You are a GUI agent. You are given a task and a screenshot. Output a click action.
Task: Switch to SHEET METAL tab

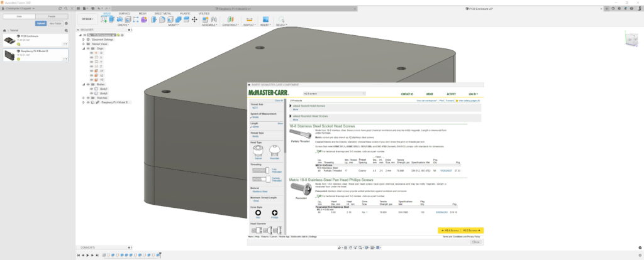pos(163,13)
